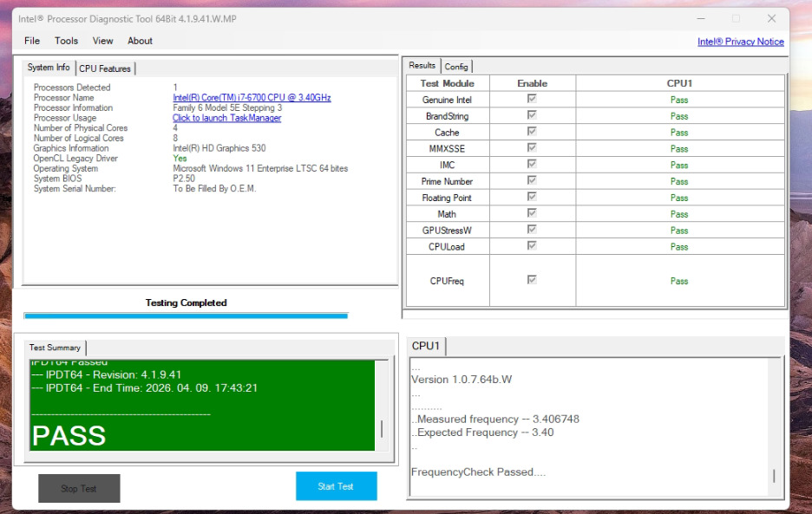The height and width of the screenshot is (514, 812).
Task: Click the link to launch Task Manager
Action: tap(226, 118)
